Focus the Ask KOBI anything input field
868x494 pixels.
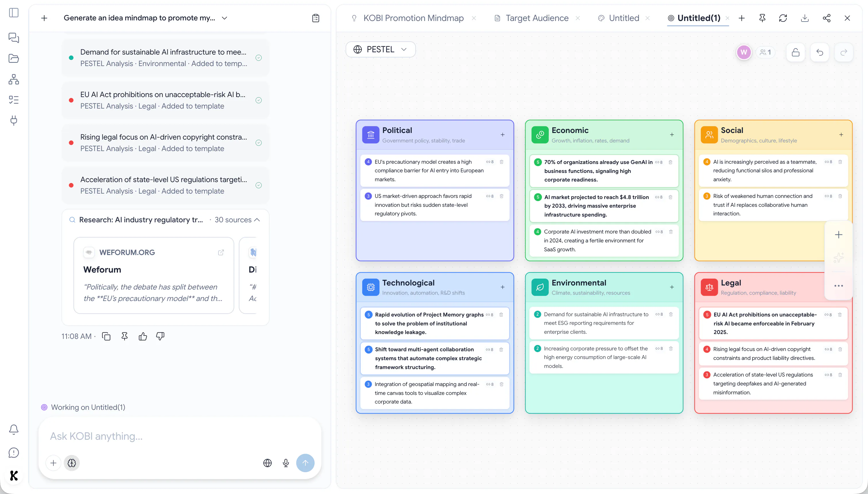tap(180, 436)
